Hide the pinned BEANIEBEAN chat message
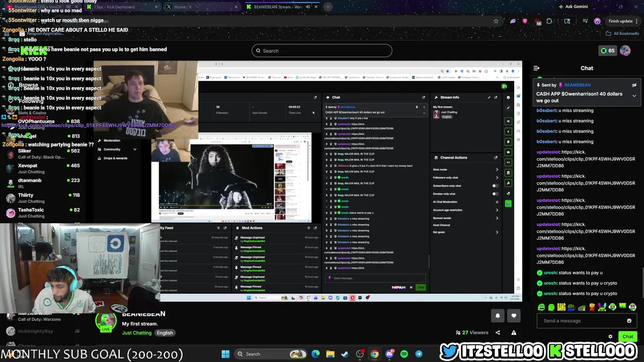 [634, 85]
